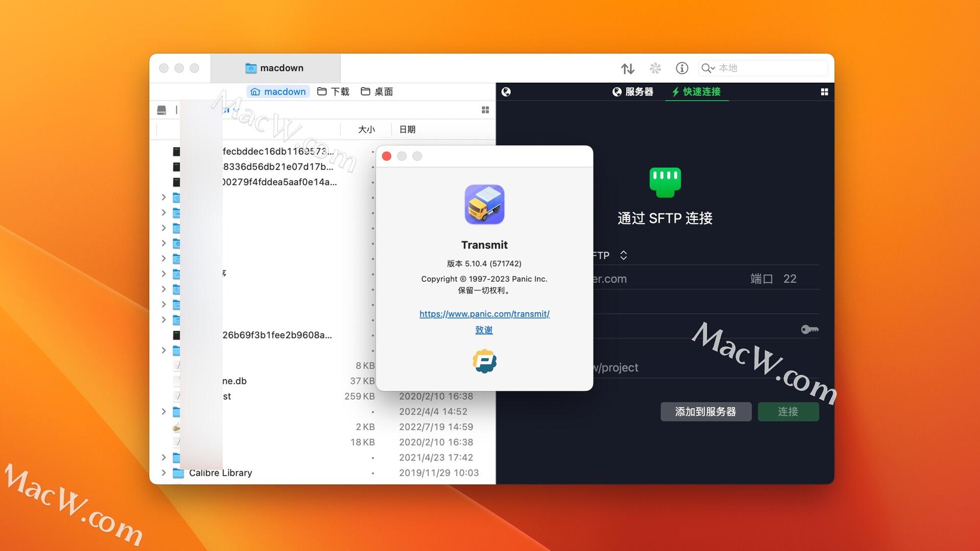Open the SFTP protocol dropdown
Screen dimensions: 980x551
pos(624,255)
